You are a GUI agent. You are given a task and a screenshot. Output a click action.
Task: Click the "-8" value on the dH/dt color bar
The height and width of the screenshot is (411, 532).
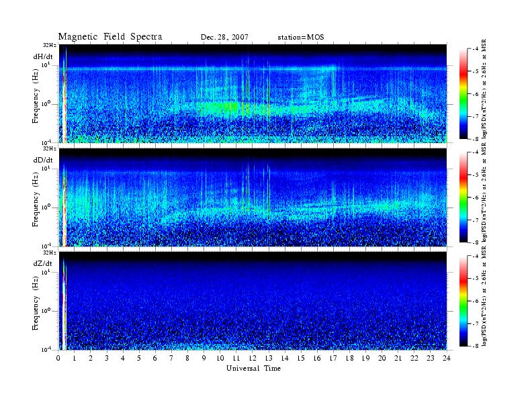pos(476,138)
